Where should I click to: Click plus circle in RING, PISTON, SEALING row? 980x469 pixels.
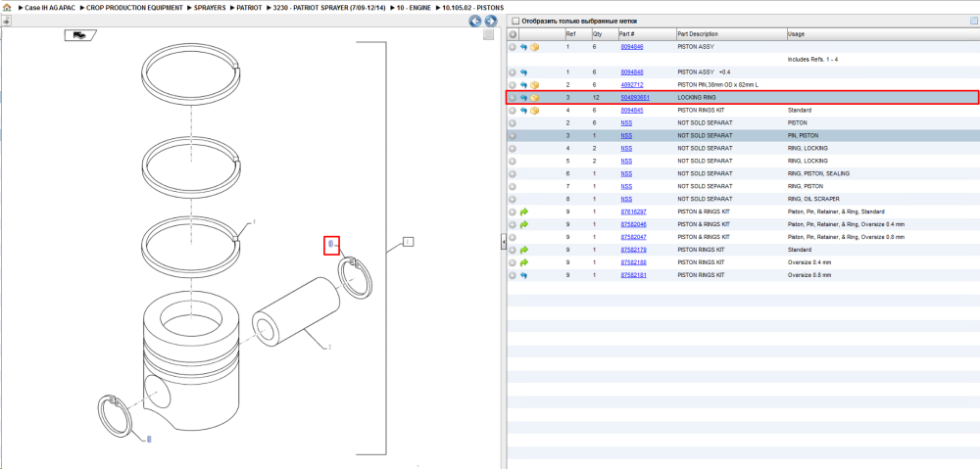pyautogui.click(x=513, y=173)
